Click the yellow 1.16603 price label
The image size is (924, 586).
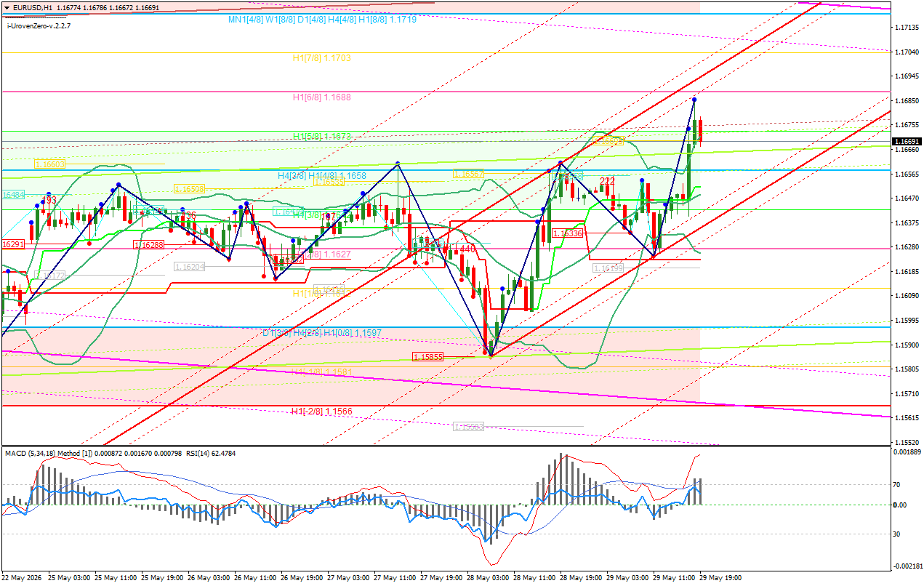(51, 165)
